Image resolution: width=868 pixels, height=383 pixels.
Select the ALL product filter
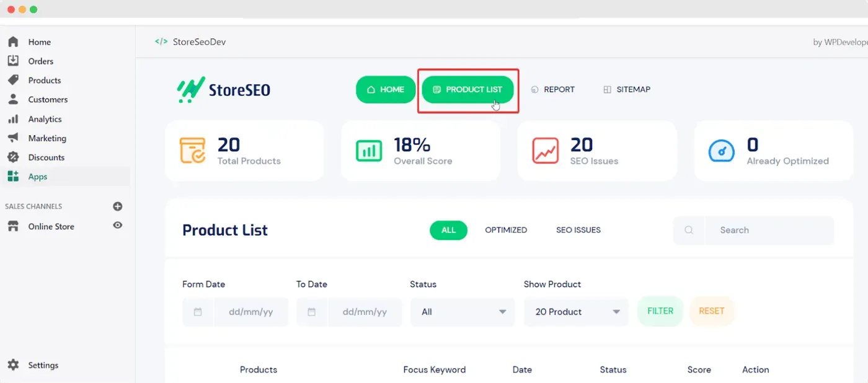point(448,230)
